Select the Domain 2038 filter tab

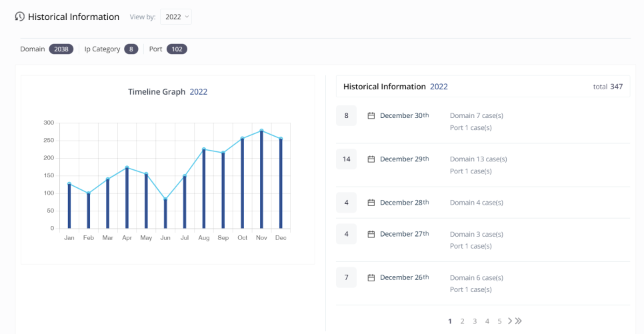47,49
